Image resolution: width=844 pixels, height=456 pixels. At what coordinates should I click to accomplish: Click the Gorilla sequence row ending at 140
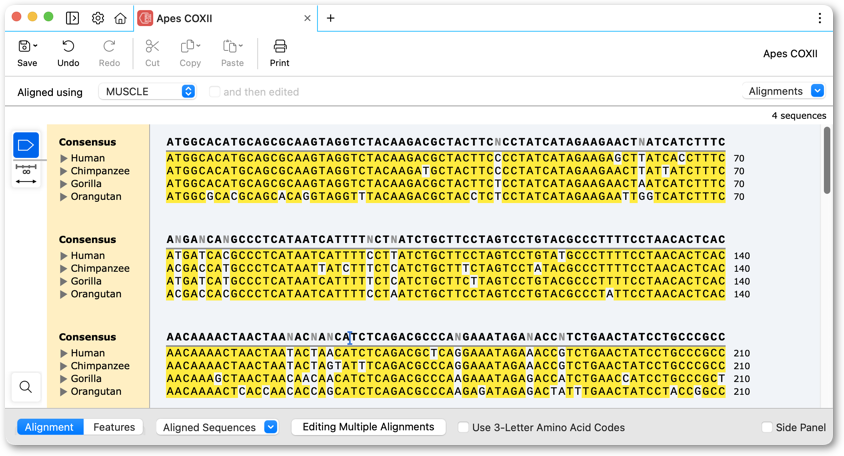446,282
